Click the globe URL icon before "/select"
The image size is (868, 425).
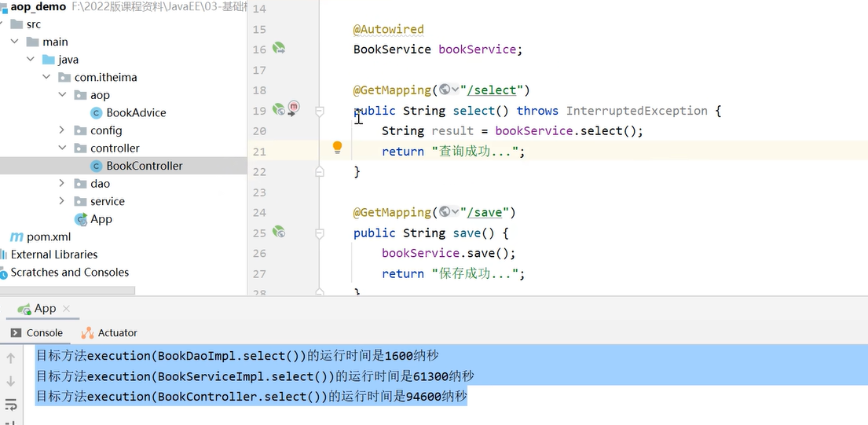pos(445,90)
